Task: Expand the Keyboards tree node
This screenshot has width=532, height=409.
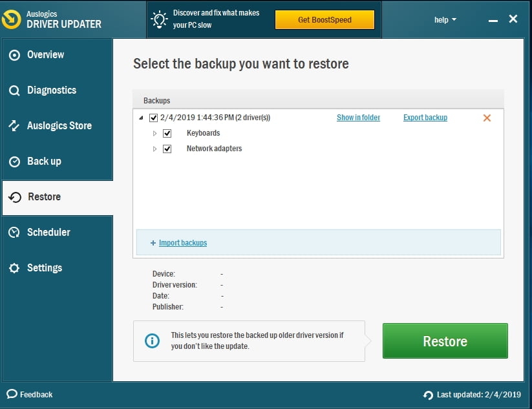Action: click(154, 133)
